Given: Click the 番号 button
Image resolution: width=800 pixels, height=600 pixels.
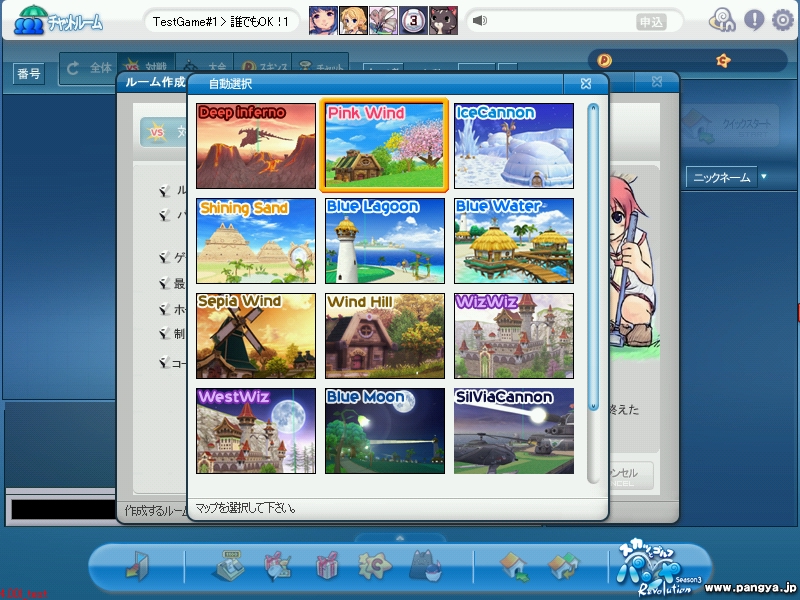Looking at the screenshot, I should point(28,73).
